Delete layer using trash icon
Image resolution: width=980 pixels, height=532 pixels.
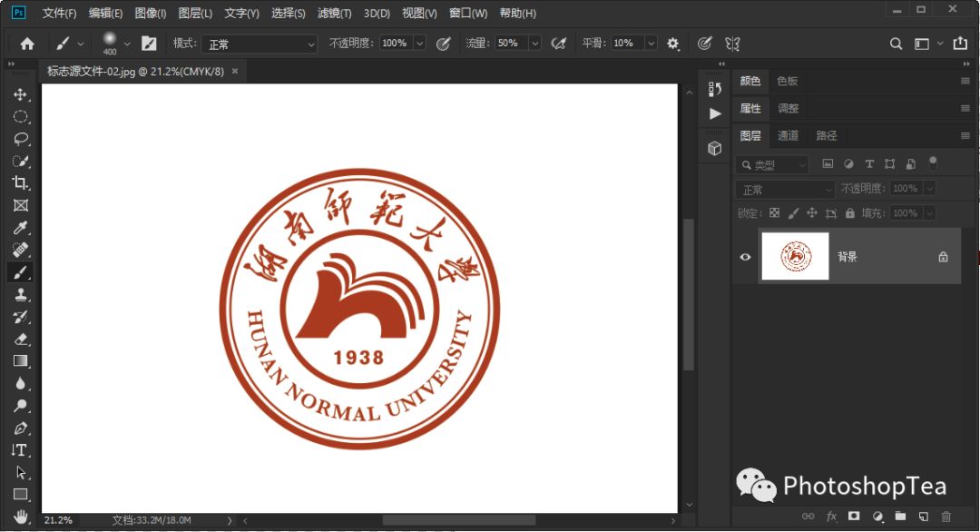click(946, 517)
